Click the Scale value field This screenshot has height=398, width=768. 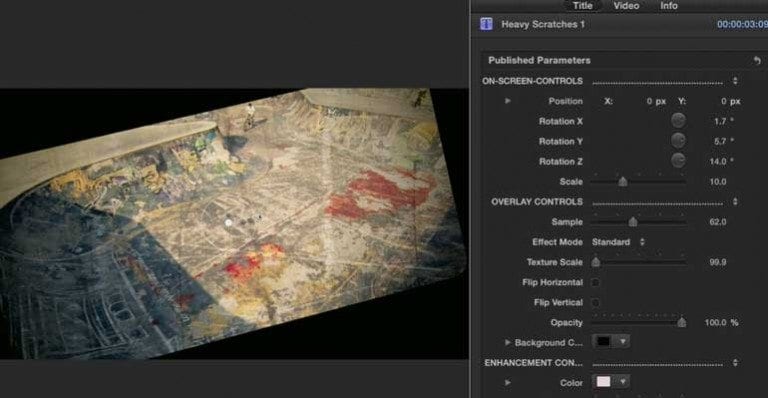pos(718,182)
